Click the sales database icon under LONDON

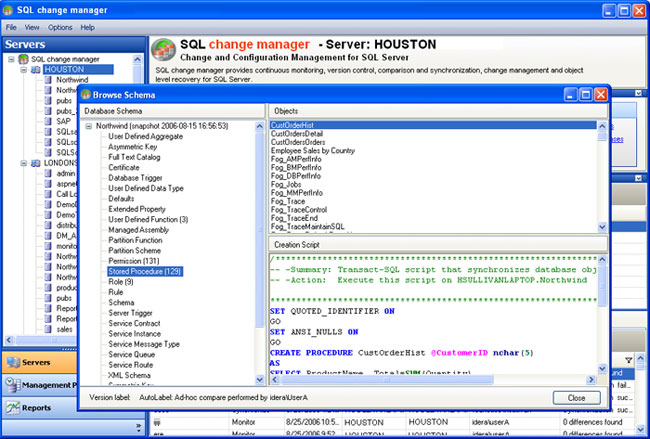48,329
